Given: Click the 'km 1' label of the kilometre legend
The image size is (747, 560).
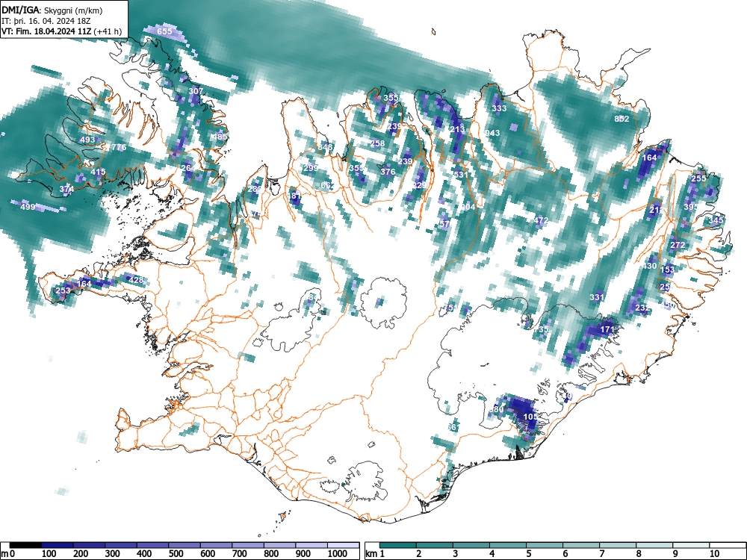Looking at the screenshot, I should coord(375,554).
